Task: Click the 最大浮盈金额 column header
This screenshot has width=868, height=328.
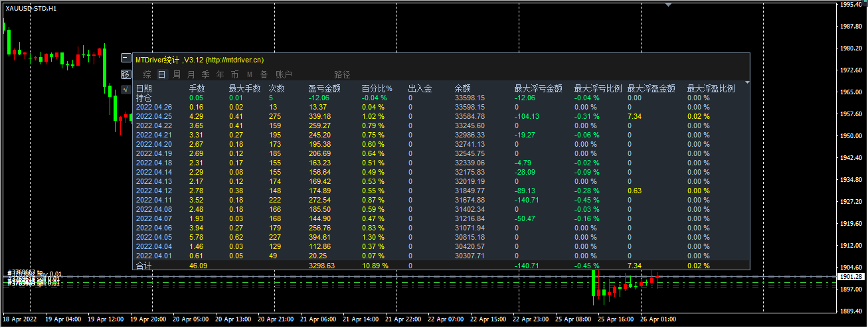Action: tap(651, 88)
